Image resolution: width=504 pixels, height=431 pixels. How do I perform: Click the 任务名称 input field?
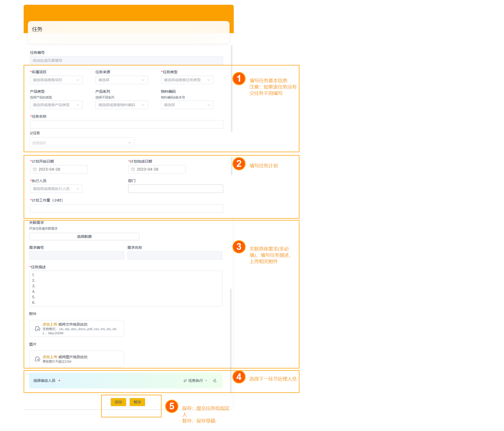point(126,124)
